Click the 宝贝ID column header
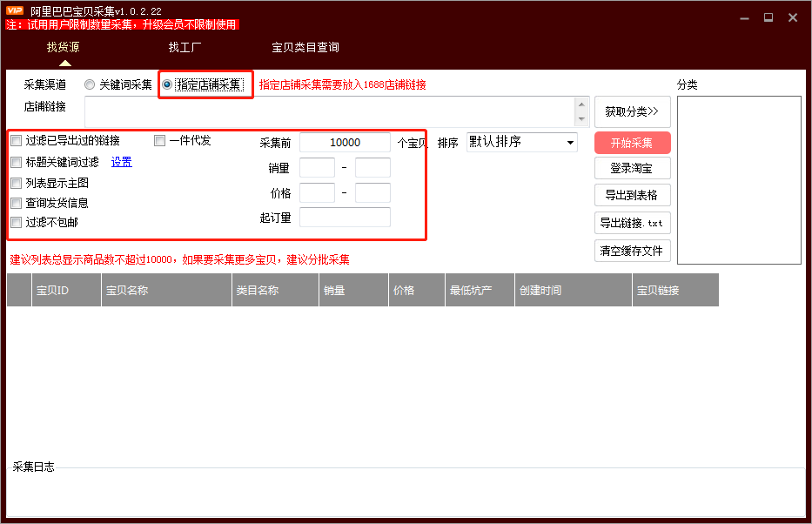Screen dimensions: 812x524 (66, 291)
